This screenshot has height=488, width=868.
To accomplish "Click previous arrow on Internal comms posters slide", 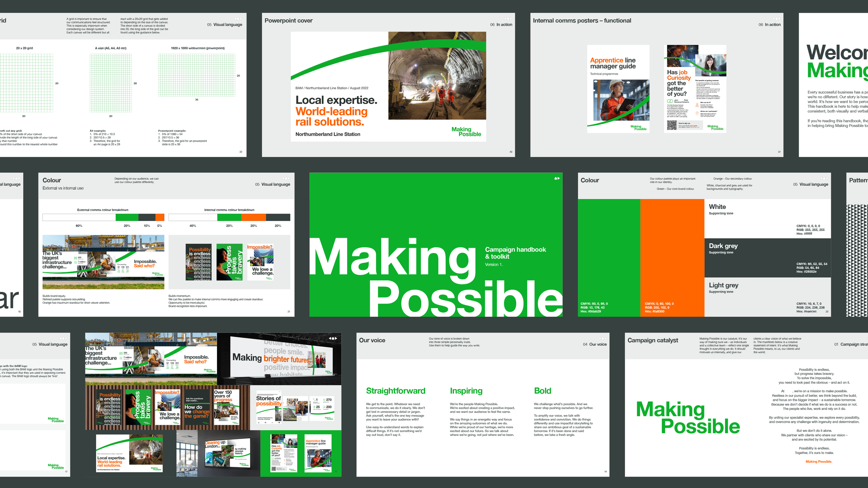I will [774, 19].
